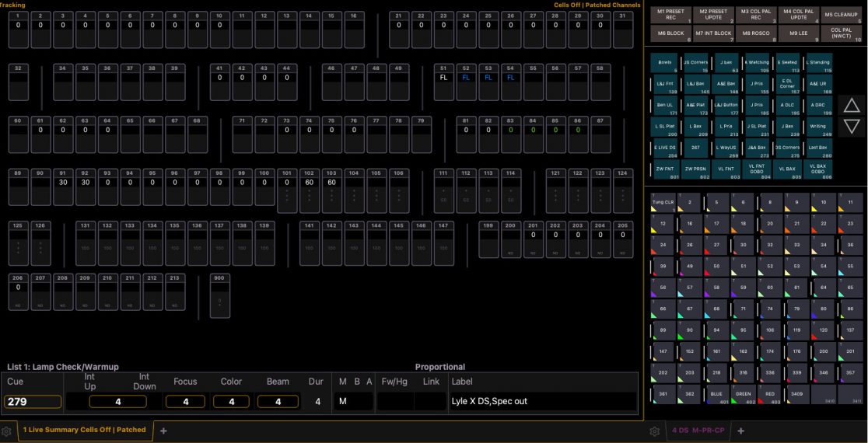Select the GREEN color palette 402

(x=744, y=395)
